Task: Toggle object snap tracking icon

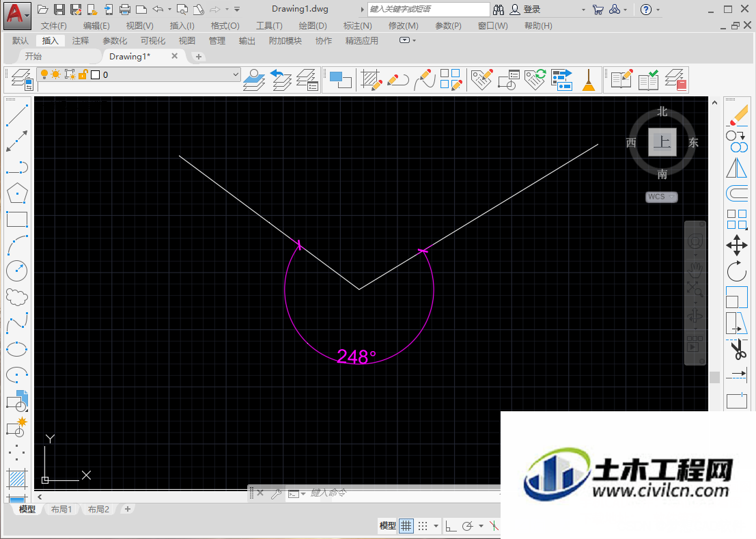Action: tap(494, 525)
